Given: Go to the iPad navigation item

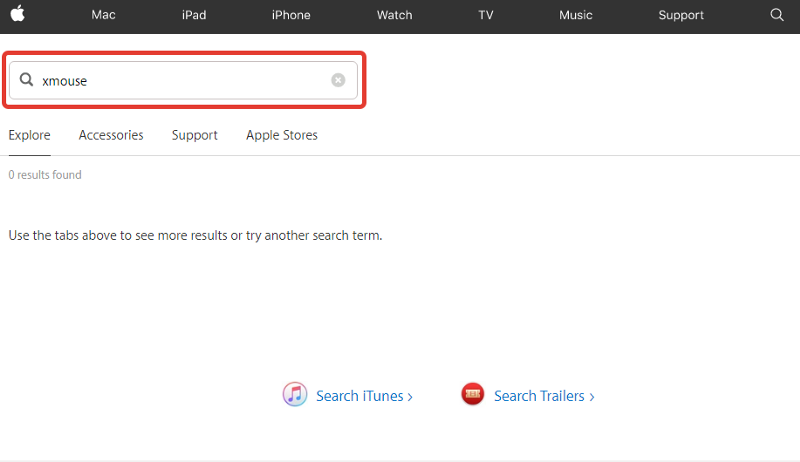Looking at the screenshot, I should (194, 15).
